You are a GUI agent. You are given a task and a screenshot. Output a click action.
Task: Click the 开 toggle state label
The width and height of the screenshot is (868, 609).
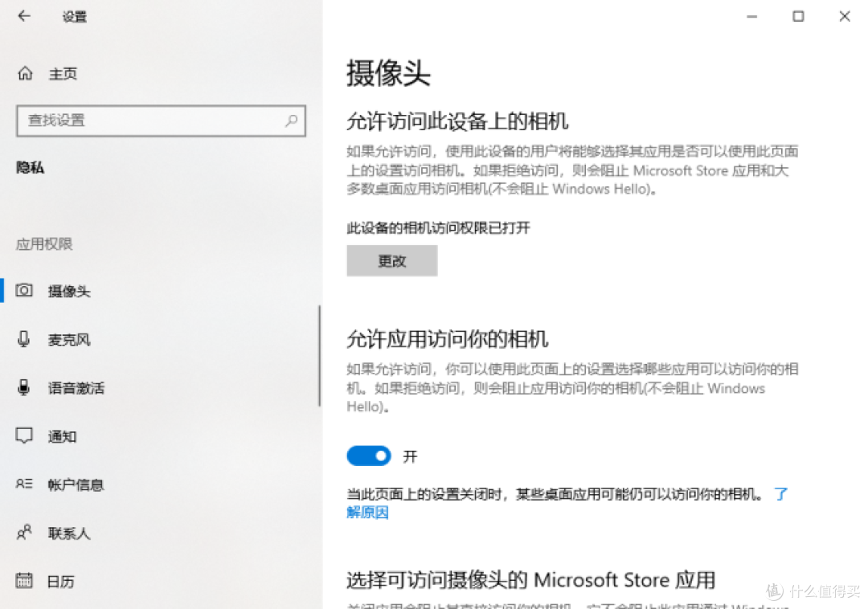coord(410,456)
